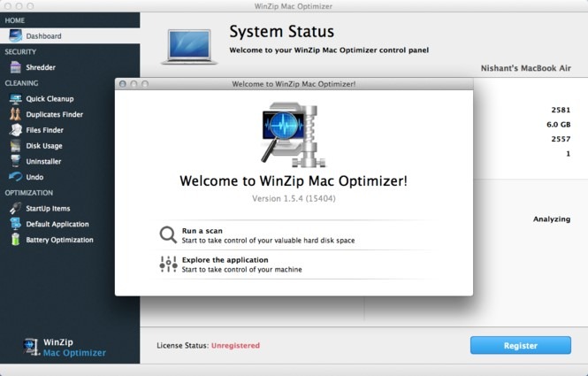Click the Quick Cleanup icon
The image size is (588, 376).
click(15, 99)
